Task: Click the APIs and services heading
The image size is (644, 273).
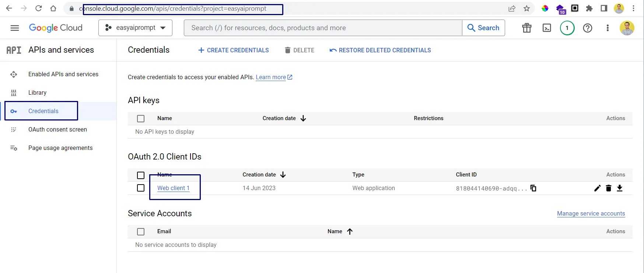Action: pyautogui.click(x=61, y=50)
